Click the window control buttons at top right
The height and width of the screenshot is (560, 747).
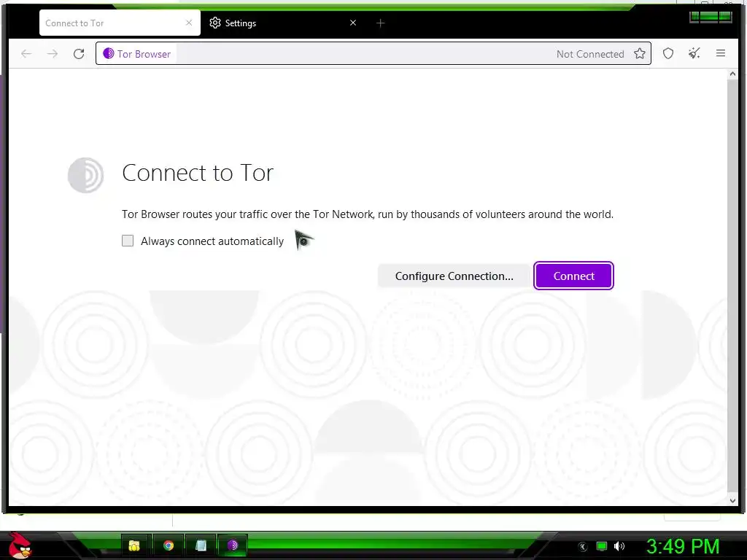pos(711,17)
